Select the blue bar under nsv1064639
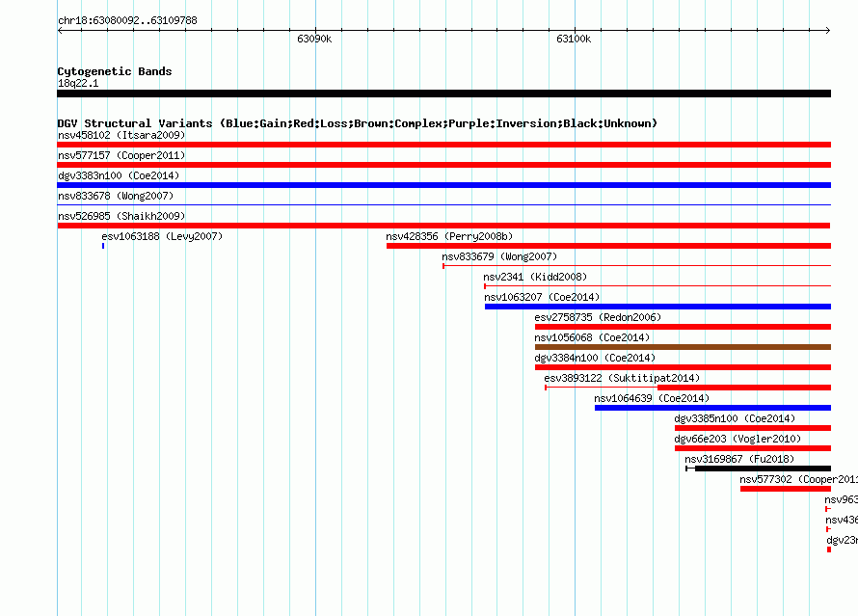 pos(713,408)
